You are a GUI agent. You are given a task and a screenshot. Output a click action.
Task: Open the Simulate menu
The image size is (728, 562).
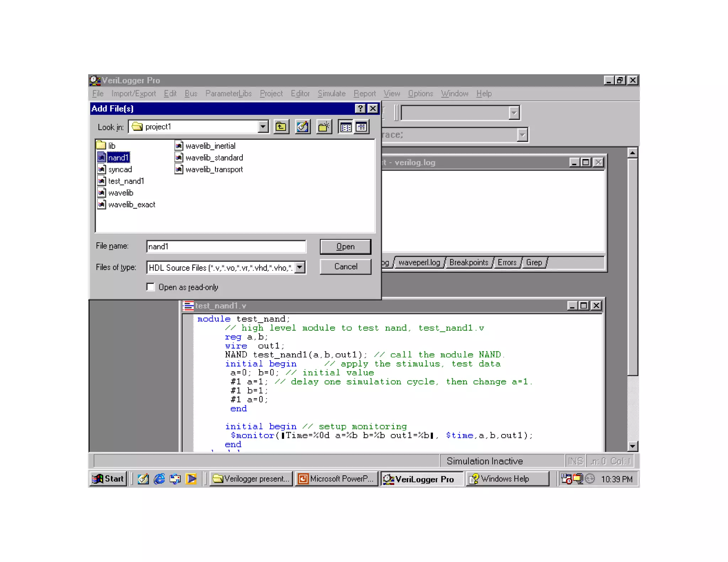[x=331, y=93]
